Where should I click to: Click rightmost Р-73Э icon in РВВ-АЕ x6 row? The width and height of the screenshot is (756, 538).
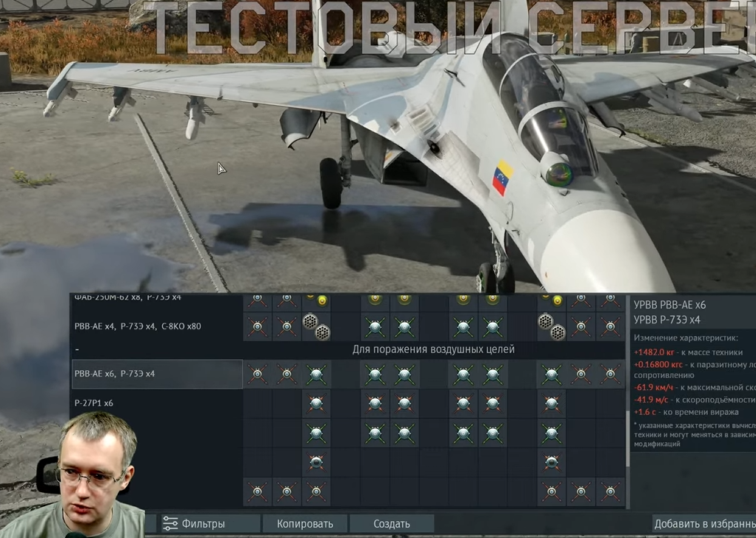[610, 374]
